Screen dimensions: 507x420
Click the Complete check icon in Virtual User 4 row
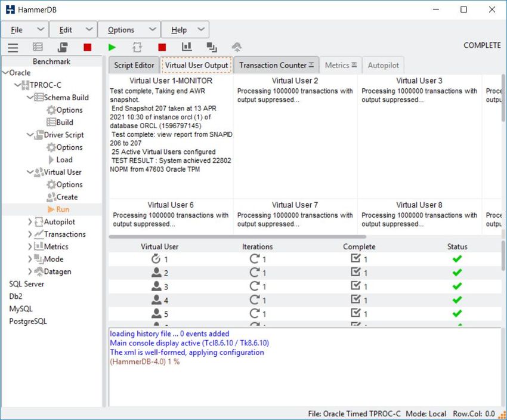tap(355, 299)
